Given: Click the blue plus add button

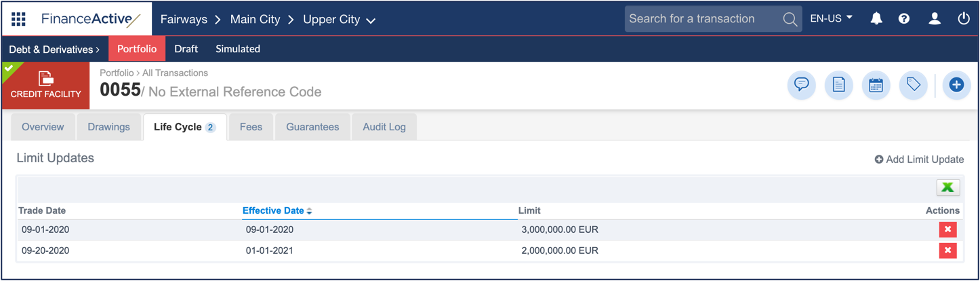Looking at the screenshot, I should [x=956, y=86].
